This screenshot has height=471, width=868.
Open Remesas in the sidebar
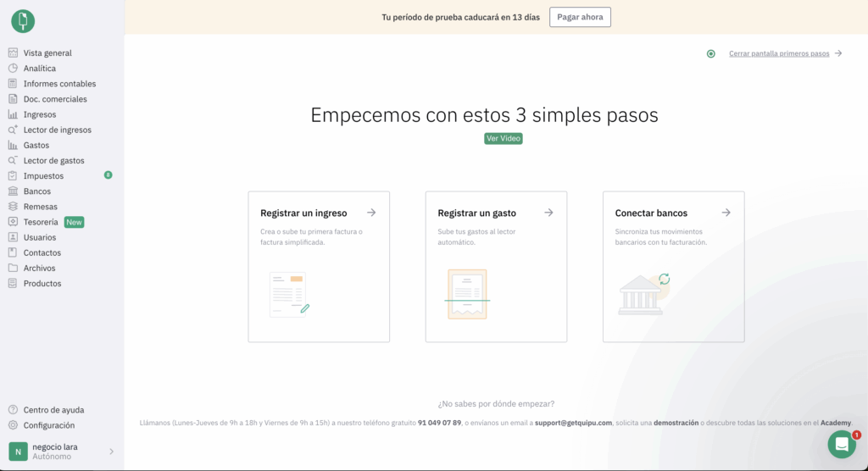40,207
